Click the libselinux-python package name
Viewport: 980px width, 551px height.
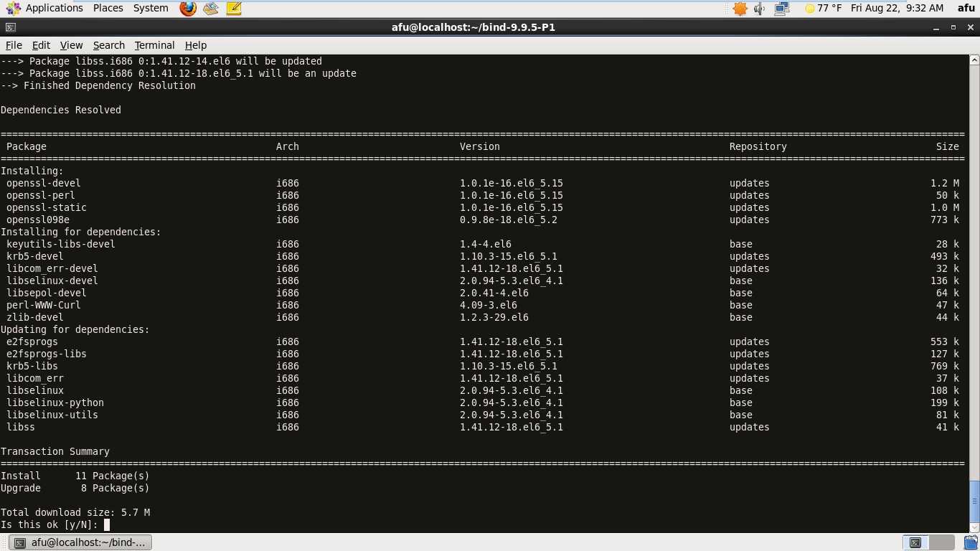coord(55,402)
